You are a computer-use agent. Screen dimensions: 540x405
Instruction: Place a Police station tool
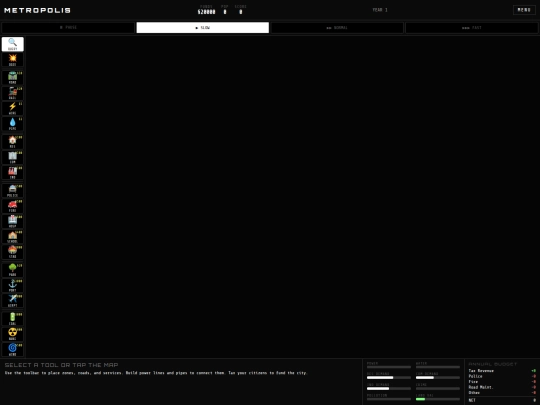(x=13, y=190)
